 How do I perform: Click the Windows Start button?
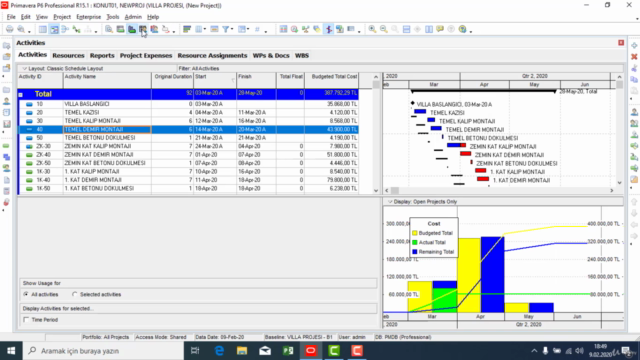tap(11, 351)
